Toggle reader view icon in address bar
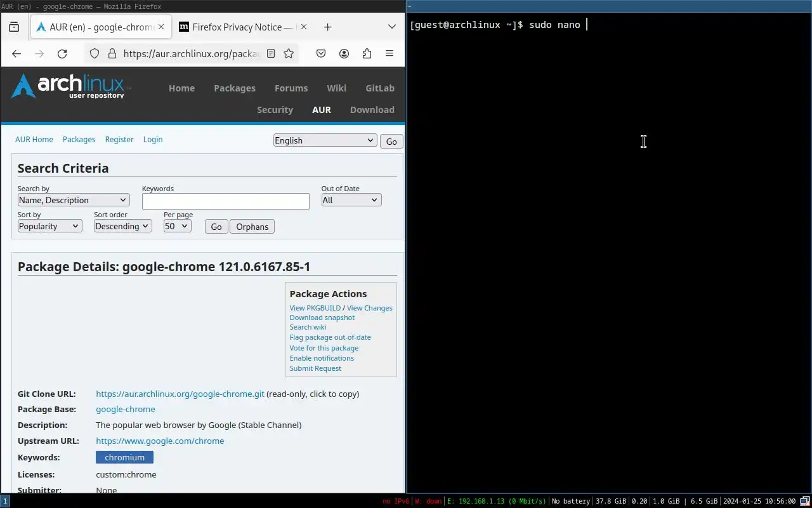812x508 pixels. (x=271, y=54)
